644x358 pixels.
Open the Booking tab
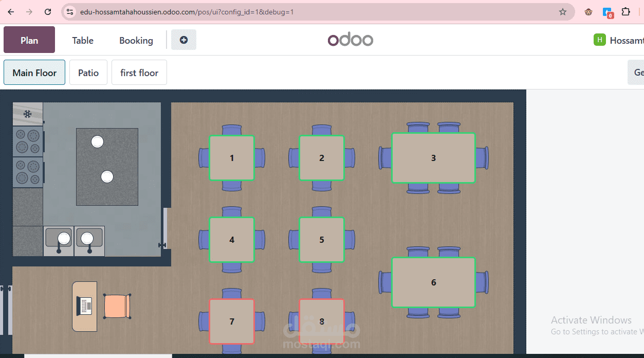(x=136, y=40)
